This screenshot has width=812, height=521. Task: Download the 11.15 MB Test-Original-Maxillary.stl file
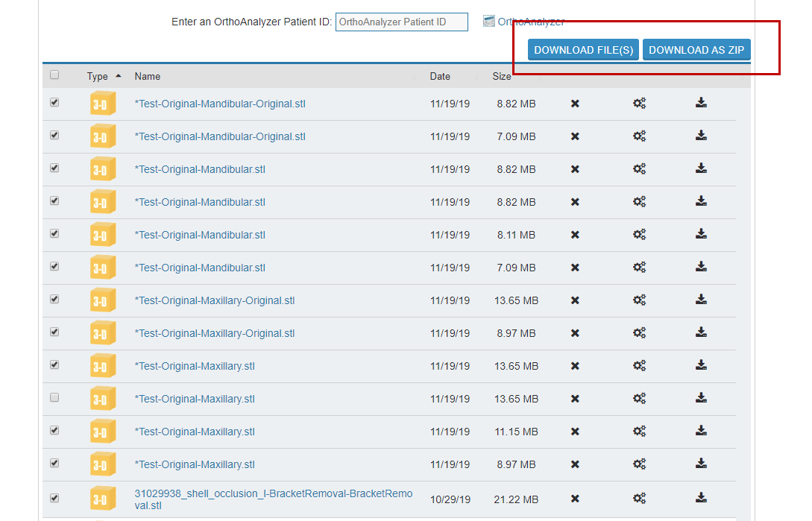(701, 430)
